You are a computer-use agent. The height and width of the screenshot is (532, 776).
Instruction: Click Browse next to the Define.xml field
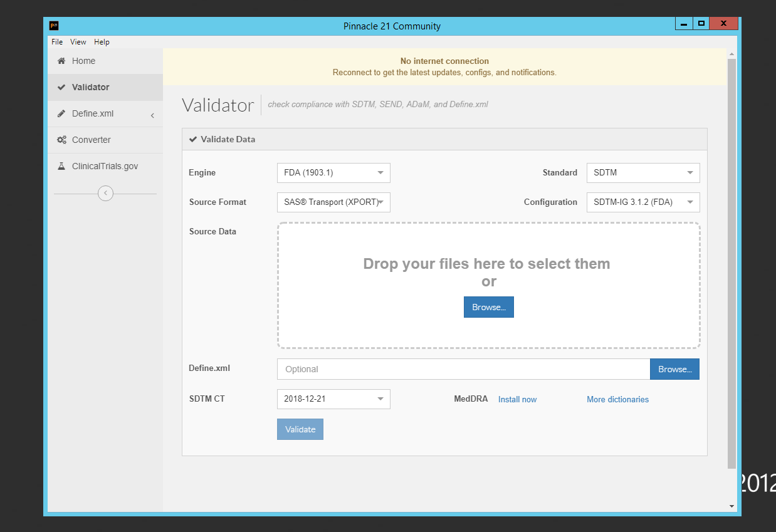pos(674,369)
